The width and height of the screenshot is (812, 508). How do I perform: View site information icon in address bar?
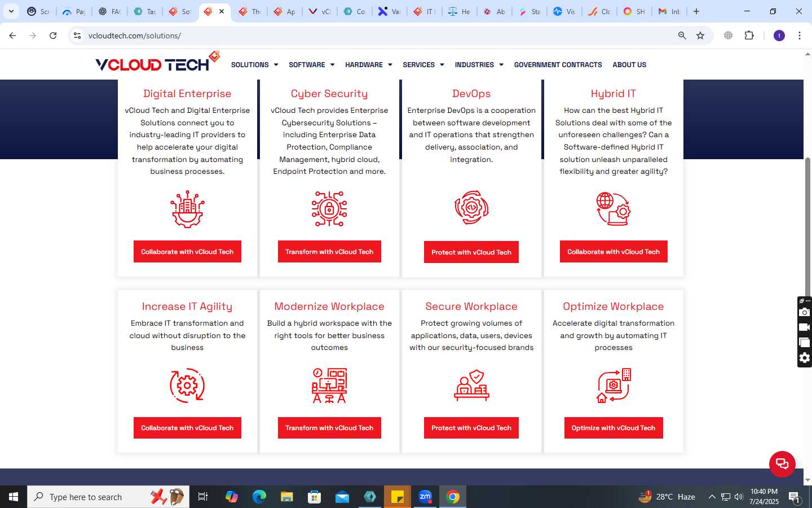pos(77,36)
